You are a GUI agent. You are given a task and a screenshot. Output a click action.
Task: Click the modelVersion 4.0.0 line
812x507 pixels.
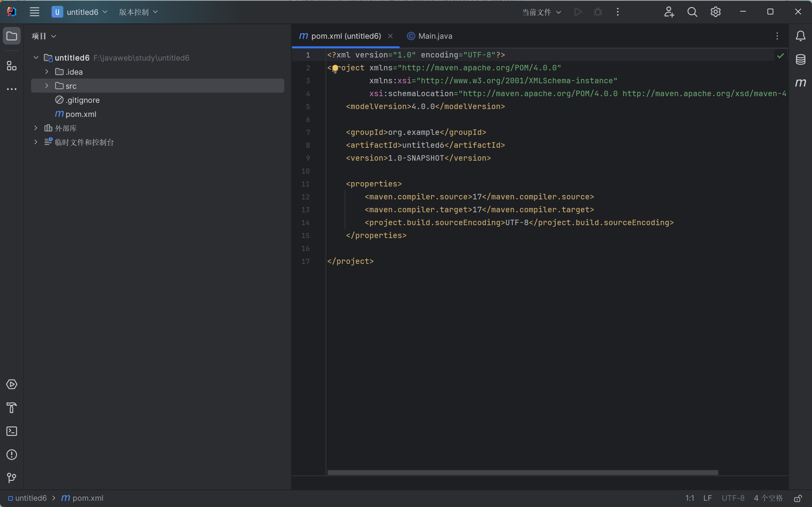(x=426, y=106)
